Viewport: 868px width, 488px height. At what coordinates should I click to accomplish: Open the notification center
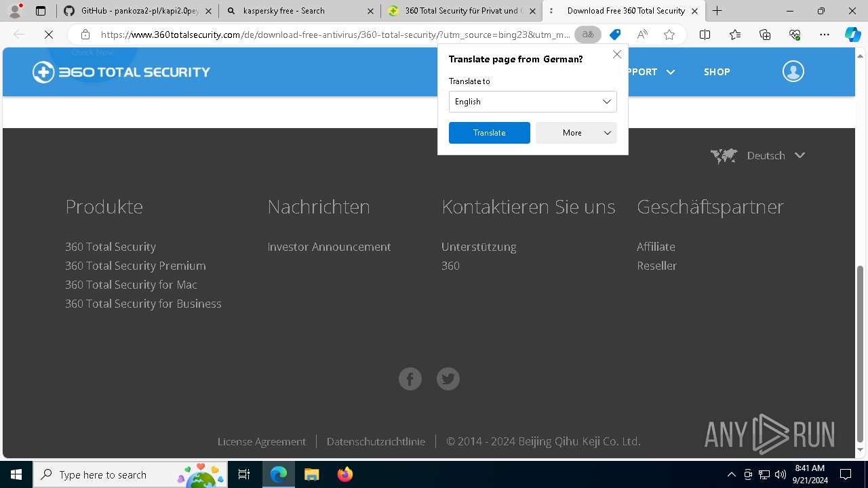pyautogui.click(x=846, y=474)
